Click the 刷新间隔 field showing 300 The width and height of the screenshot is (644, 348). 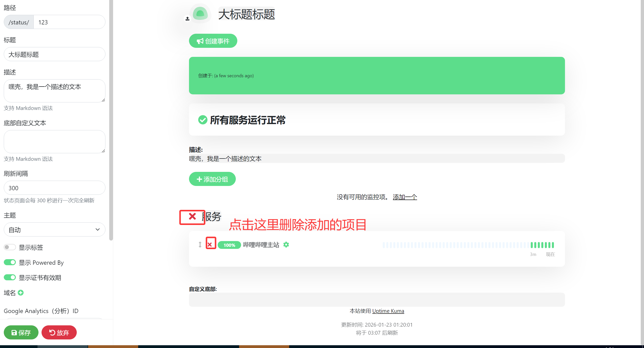click(x=54, y=188)
